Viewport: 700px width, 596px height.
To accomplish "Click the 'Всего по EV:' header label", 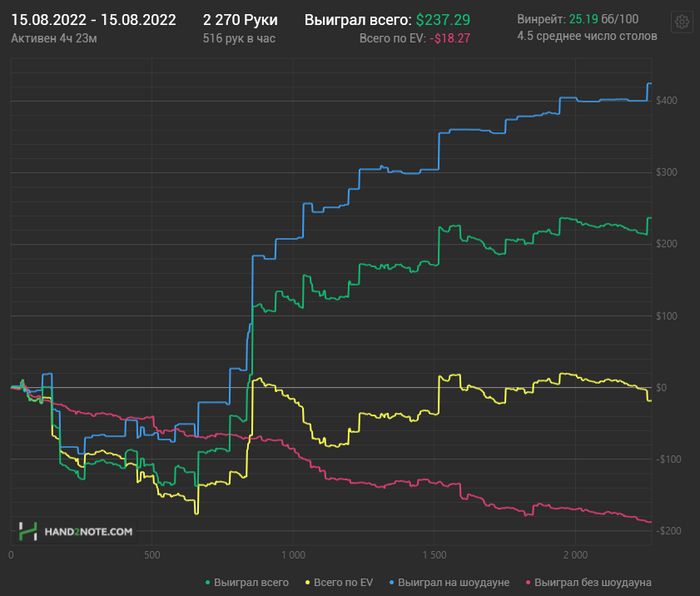I will tap(393, 39).
